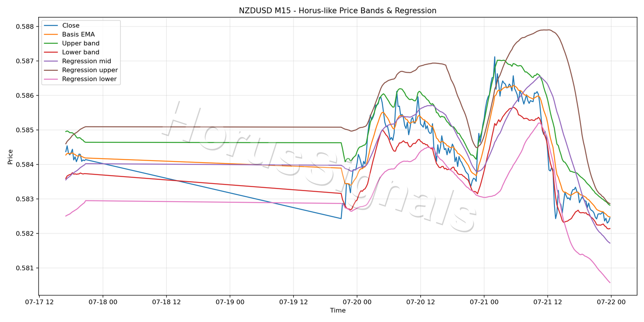Click the x-axis tick label '07-22 00'
Viewport: 644px width, 322px height.
point(611,302)
